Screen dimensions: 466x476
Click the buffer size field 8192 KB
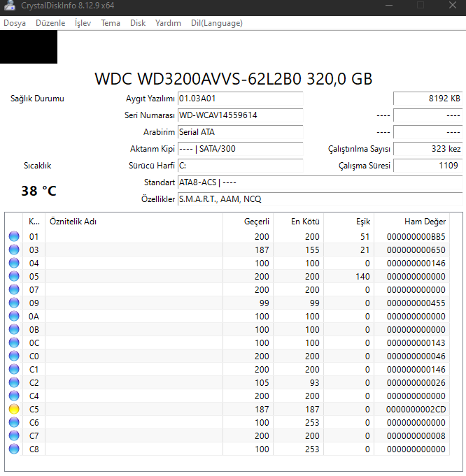coord(428,99)
